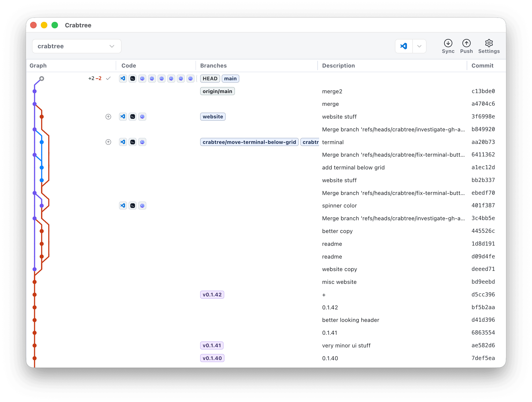532x402 pixels.
Task: Launch purple agent icon in aa20b73 row
Action: pyautogui.click(x=142, y=142)
